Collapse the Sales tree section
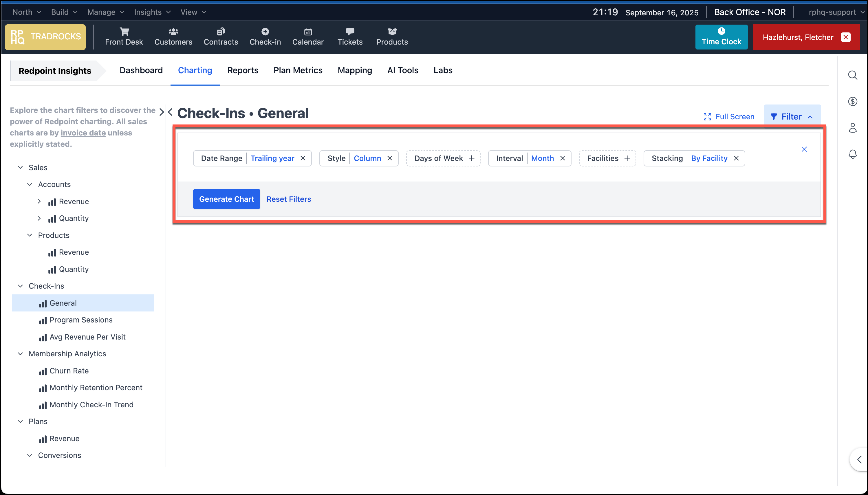The width and height of the screenshot is (868, 495). 20,168
